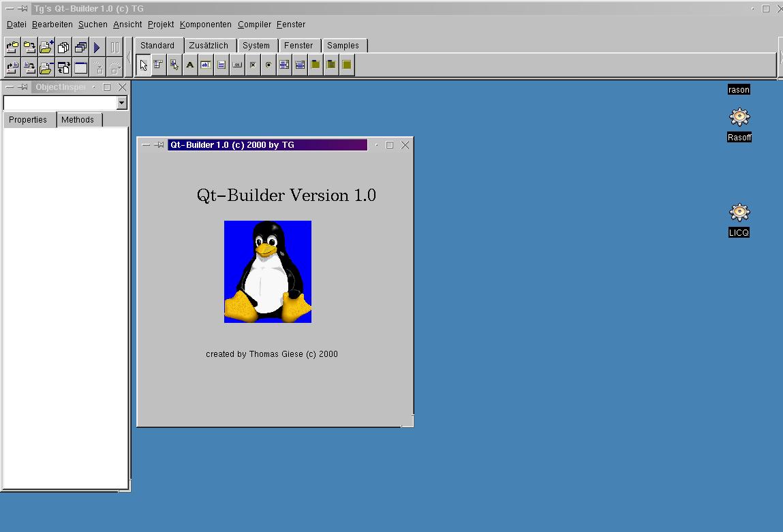
Task: Open the Compiler menu
Action: [254, 25]
